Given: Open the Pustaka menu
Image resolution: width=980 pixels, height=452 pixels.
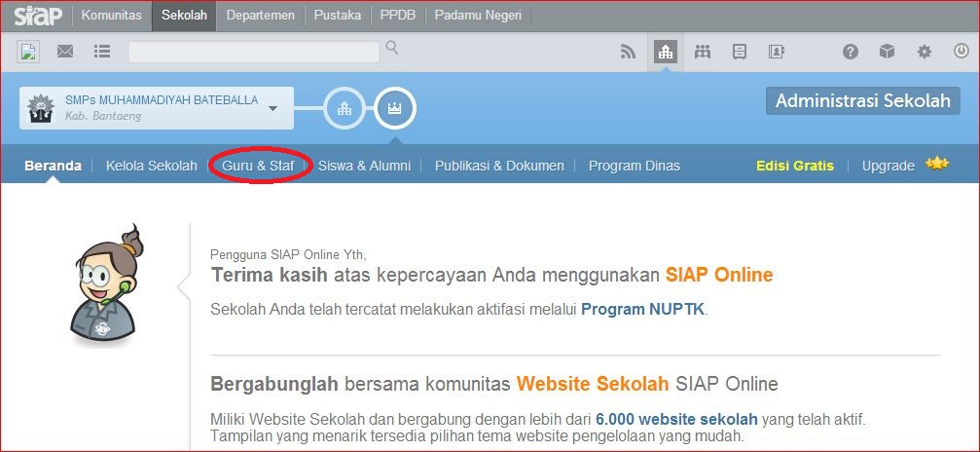Looking at the screenshot, I should click(338, 16).
